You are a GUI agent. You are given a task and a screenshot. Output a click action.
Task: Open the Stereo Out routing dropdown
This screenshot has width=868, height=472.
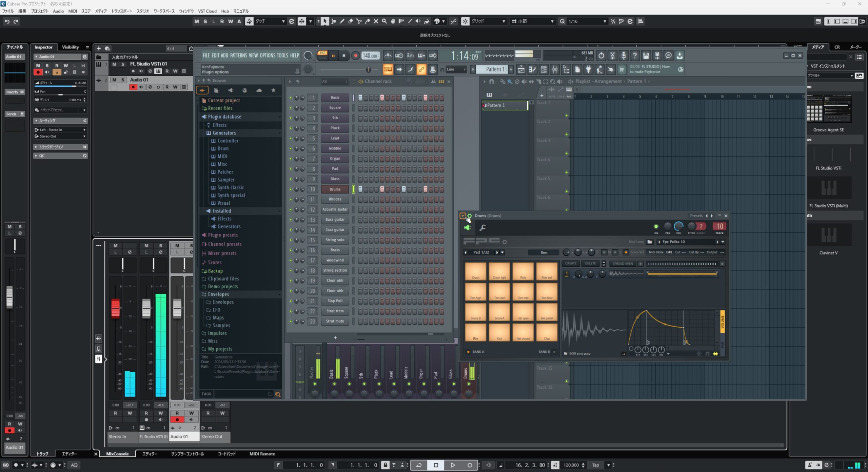click(x=61, y=136)
